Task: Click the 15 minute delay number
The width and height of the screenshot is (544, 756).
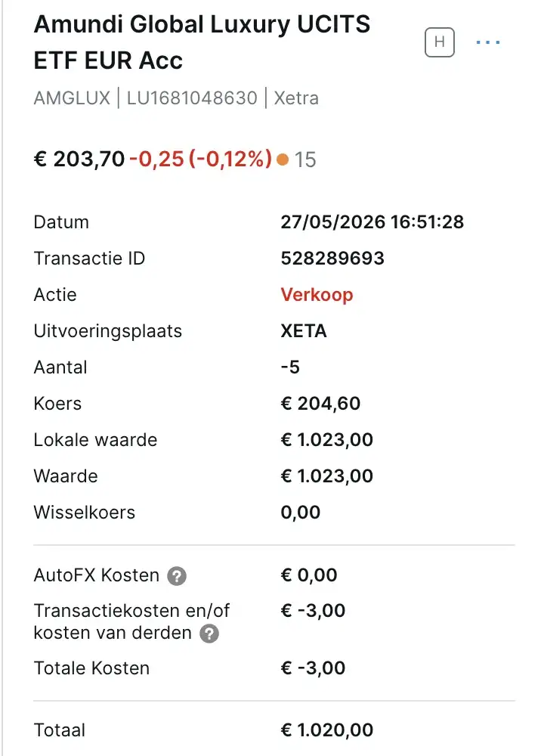Action: click(305, 160)
